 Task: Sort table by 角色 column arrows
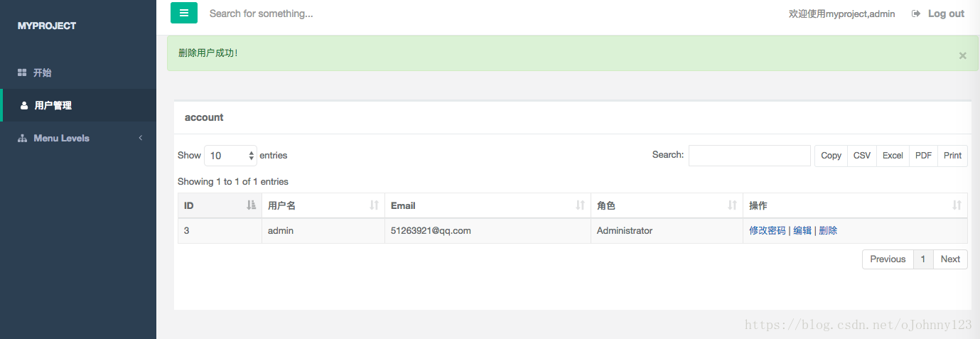coord(732,205)
